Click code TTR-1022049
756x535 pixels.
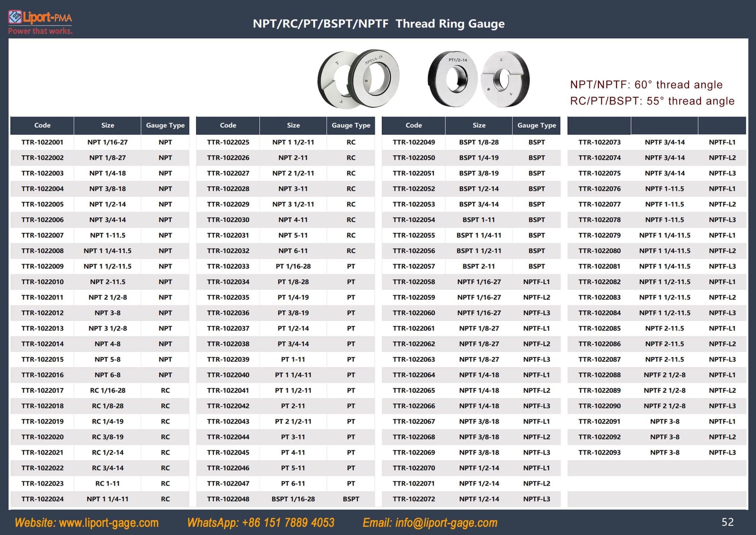(x=414, y=142)
